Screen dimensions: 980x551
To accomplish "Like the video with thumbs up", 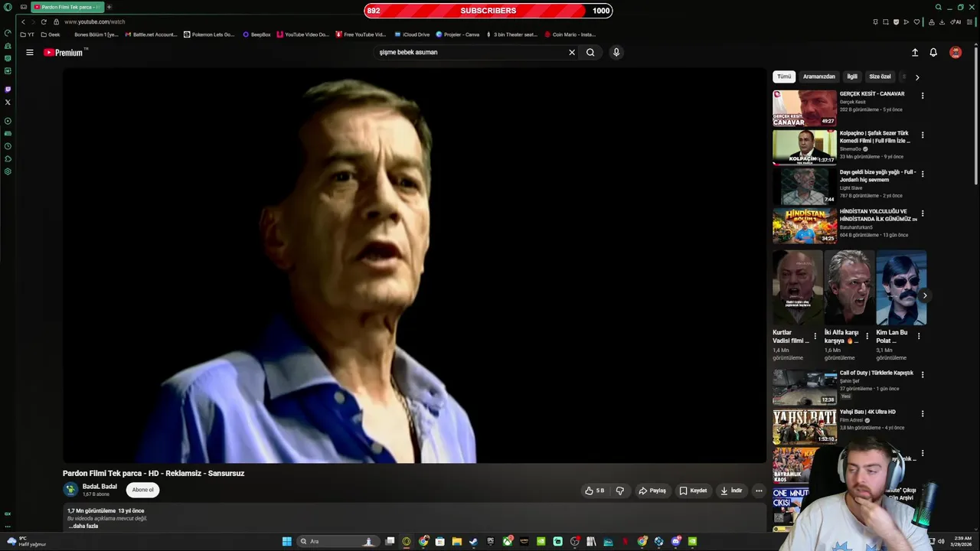I will coord(595,491).
